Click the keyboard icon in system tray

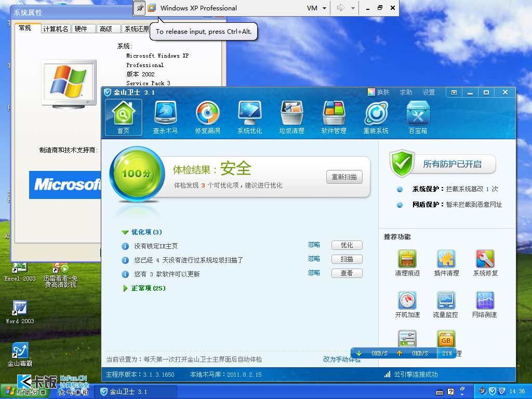pyautogui.click(x=440, y=392)
